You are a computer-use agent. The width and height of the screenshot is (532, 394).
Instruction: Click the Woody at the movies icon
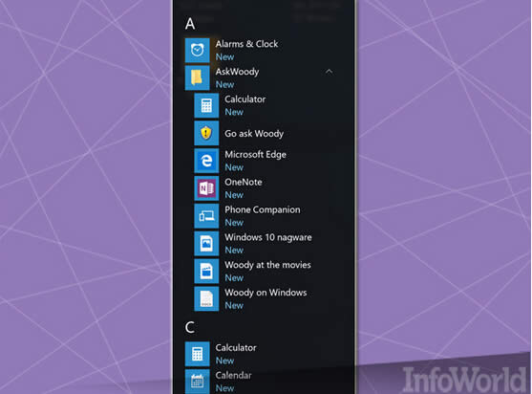(206, 271)
